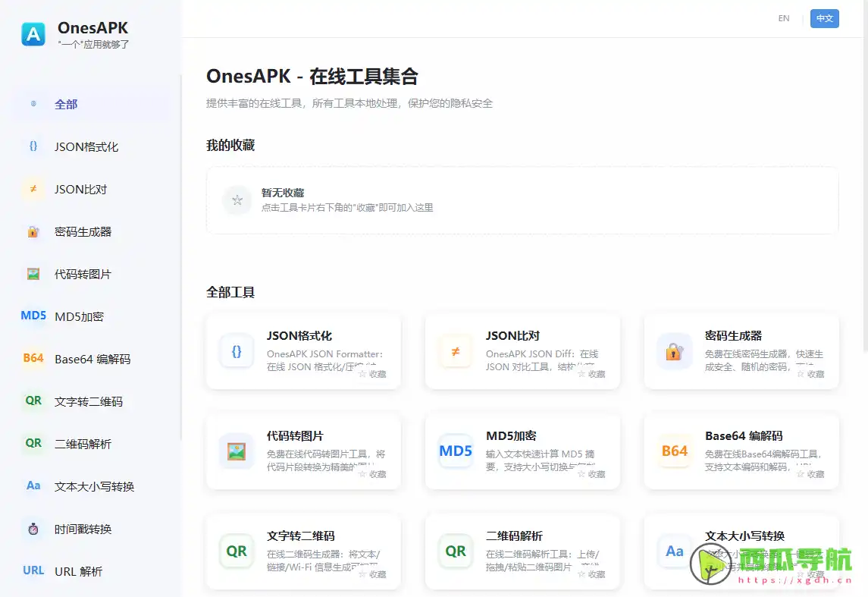This screenshot has height=597, width=868.
Task: Select the 时间戳转换 clock icon
Action: pos(33,529)
